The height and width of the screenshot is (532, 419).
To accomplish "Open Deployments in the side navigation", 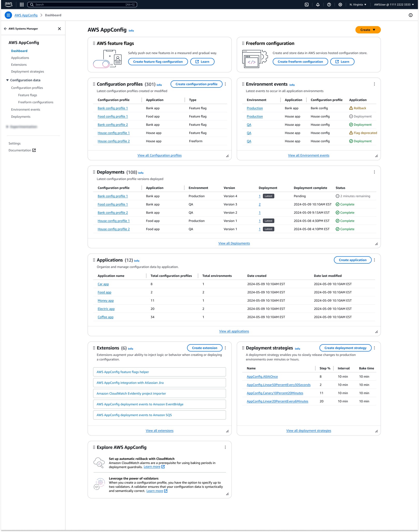I will [x=21, y=117].
